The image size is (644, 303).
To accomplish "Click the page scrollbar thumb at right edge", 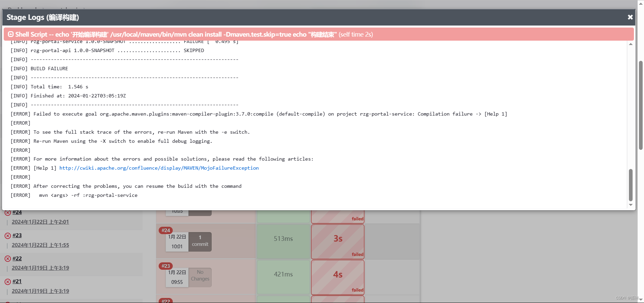I will [641, 105].
